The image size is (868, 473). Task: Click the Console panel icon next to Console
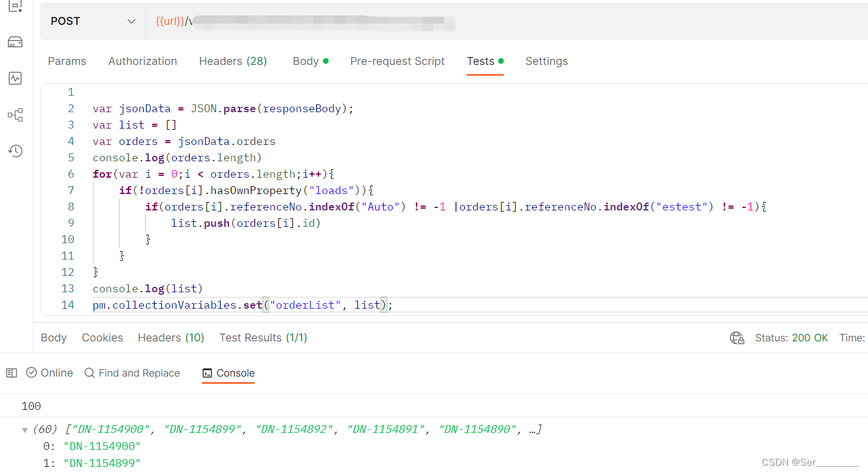(x=209, y=373)
